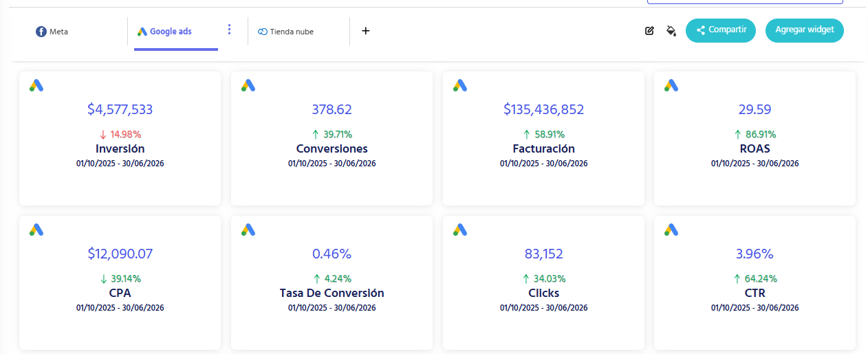Click the ROAS date range text
This screenshot has height=354, width=868.
click(755, 164)
